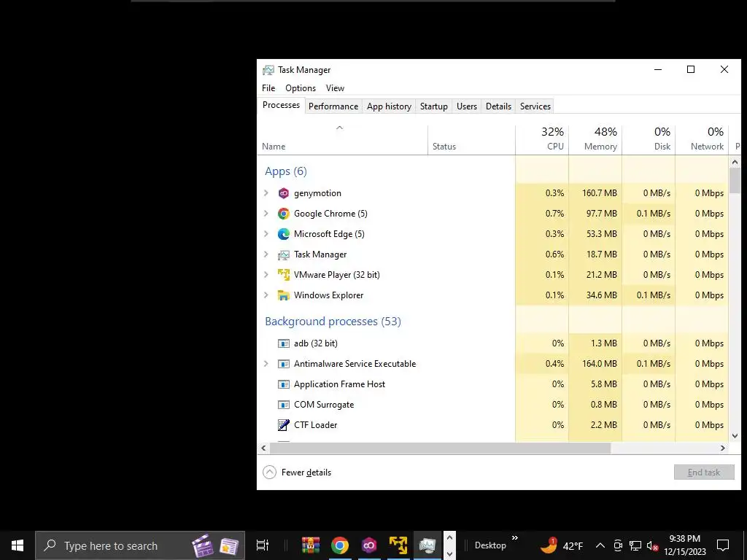The height and width of the screenshot is (560, 747).
Task: Select the Processes tab
Action: pos(281,105)
